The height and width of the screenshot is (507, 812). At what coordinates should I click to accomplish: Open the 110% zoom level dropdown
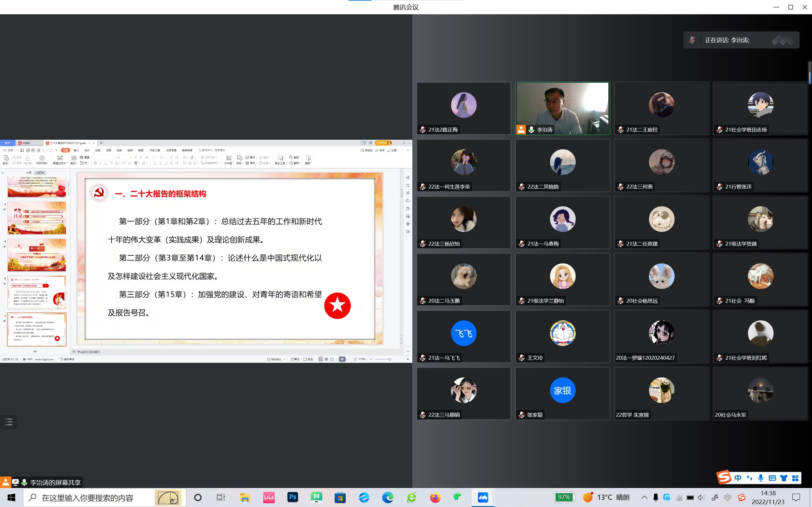[x=363, y=359]
